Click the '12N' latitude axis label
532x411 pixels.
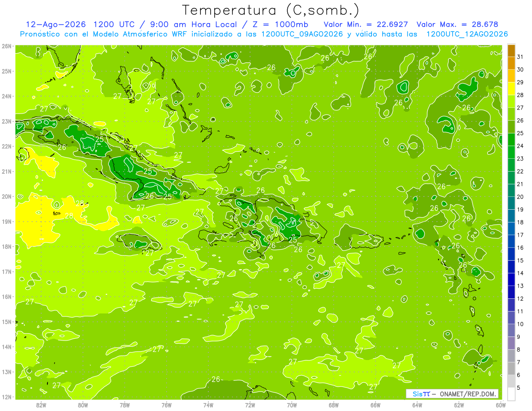click(6, 397)
